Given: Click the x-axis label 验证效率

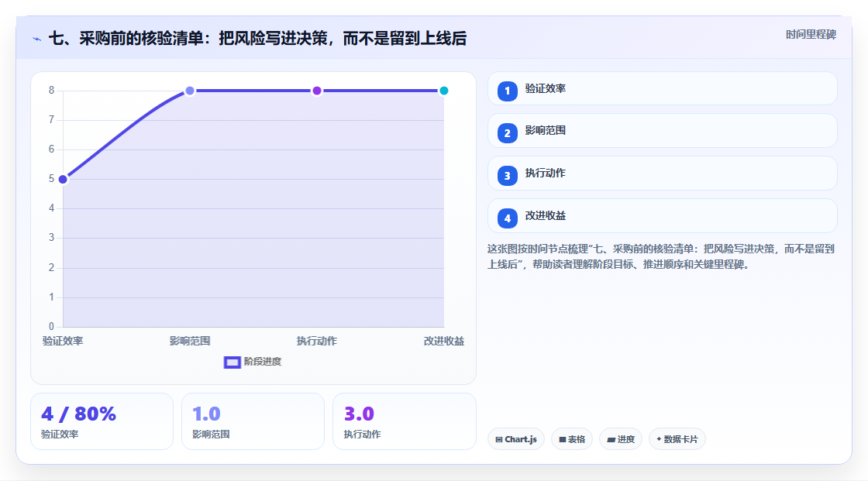Looking at the screenshot, I should tap(63, 341).
